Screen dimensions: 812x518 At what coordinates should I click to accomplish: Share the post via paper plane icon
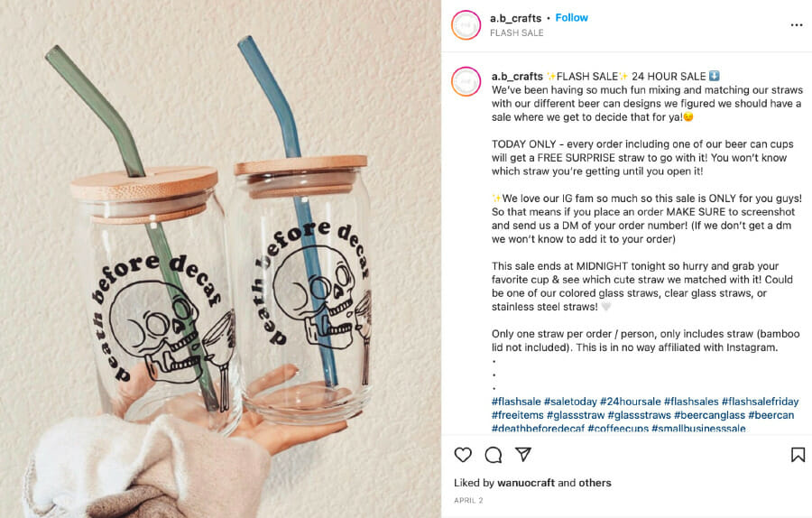coord(523,454)
